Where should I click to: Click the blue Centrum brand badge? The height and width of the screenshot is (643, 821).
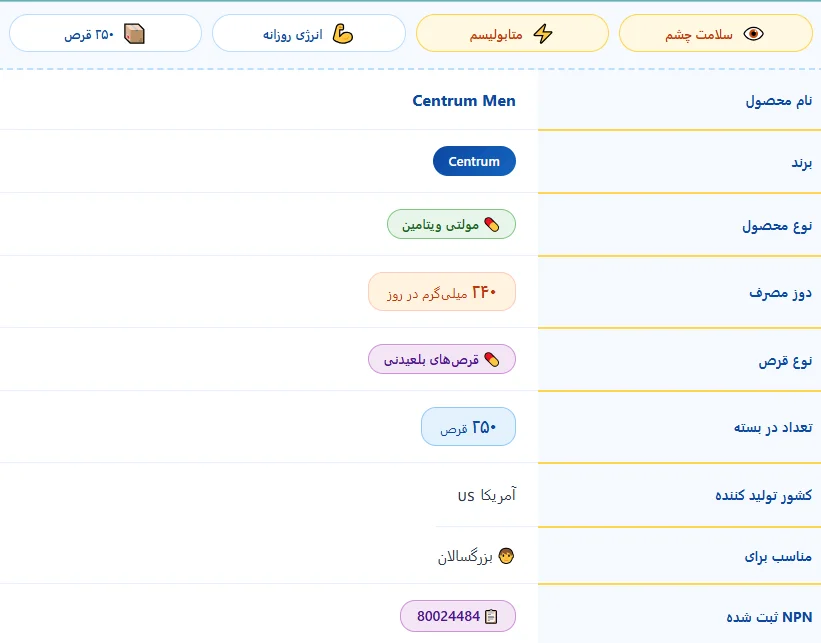[474, 161]
